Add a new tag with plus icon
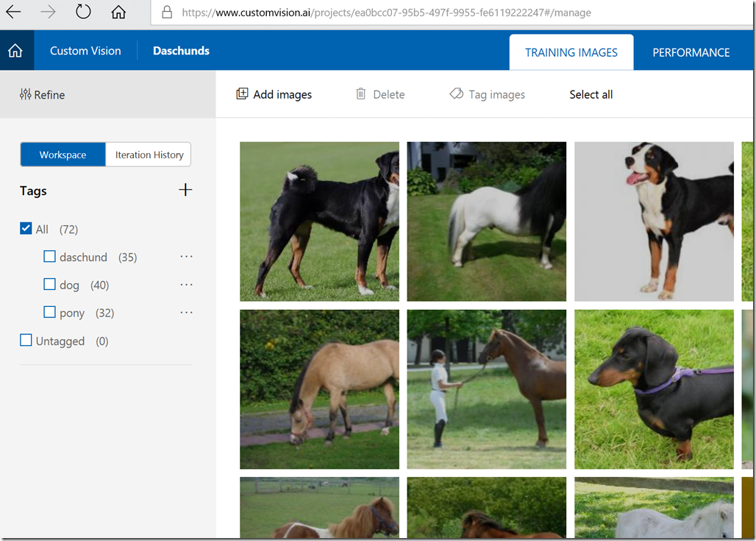Viewport: 756px width, 541px height. coord(185,190)
